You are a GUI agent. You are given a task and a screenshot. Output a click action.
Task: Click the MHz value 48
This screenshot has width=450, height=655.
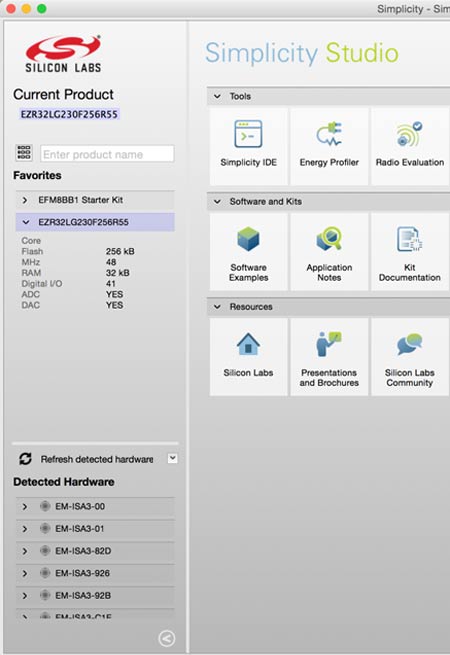pyautogui.click(x=111, y=262)
